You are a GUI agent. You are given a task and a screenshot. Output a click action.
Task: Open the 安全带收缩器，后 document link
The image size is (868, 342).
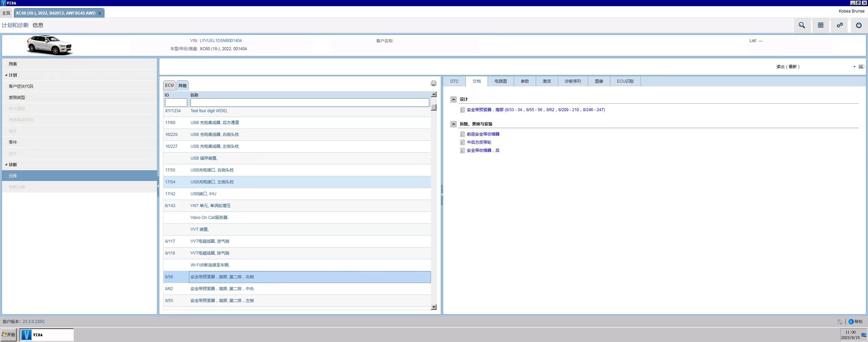[483, 150]
